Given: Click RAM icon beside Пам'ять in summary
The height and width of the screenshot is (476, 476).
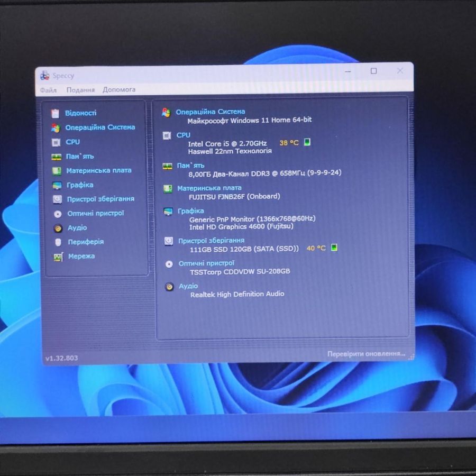Looking at the screenshot, I should click(x=167, y=167).
